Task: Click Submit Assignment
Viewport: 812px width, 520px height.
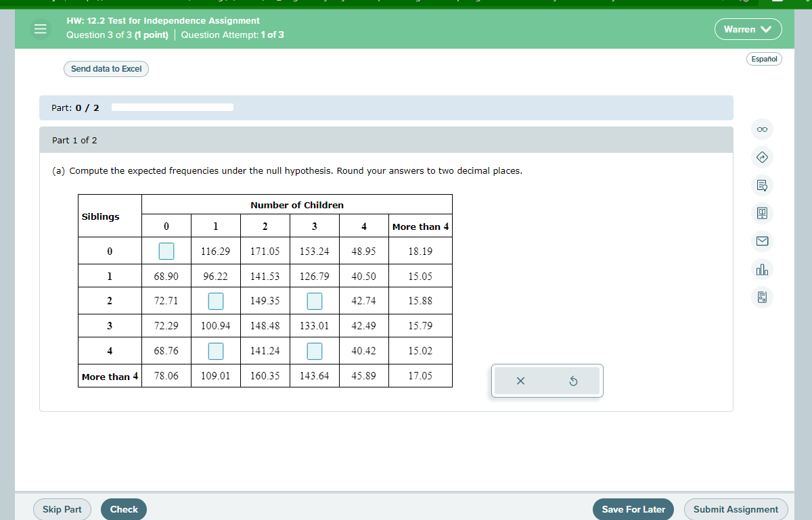Action: pos(736,509)
